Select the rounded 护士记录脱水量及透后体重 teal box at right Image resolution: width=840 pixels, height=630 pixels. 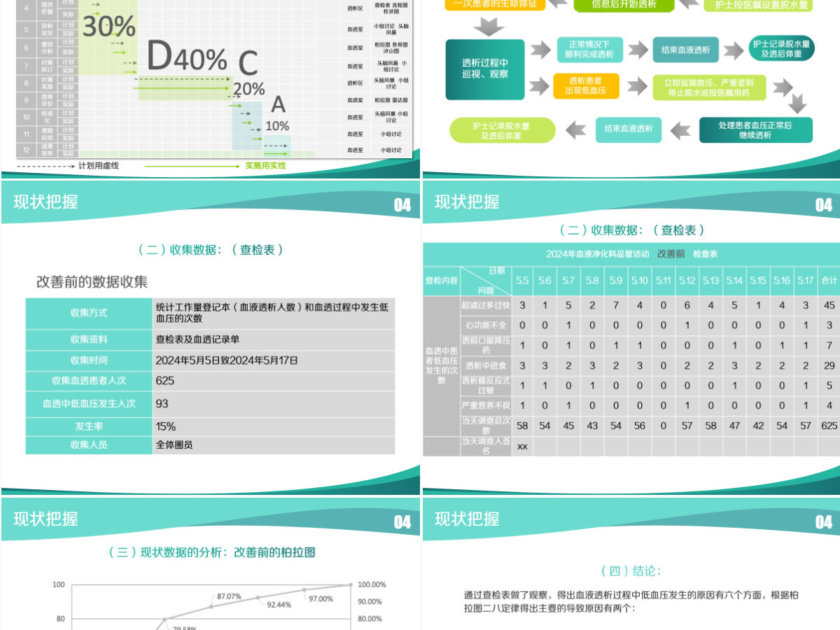pos(780,49)
